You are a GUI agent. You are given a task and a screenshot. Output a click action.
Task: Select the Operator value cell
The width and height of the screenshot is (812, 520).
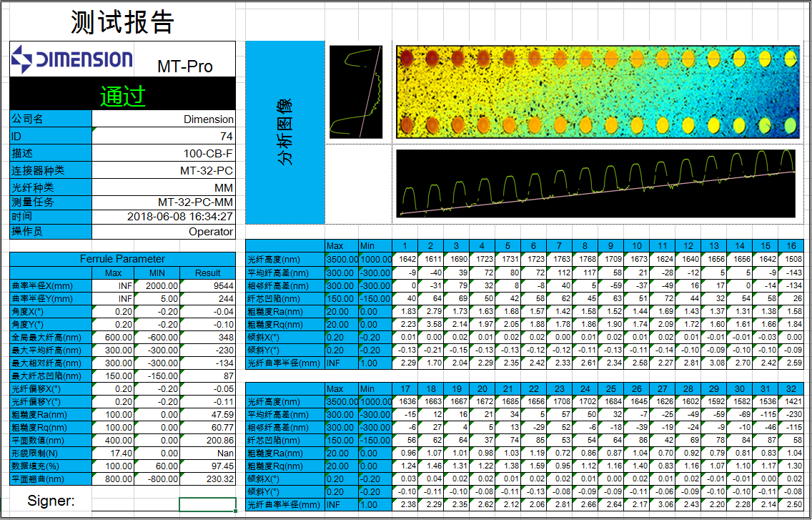tap(163, 232)
